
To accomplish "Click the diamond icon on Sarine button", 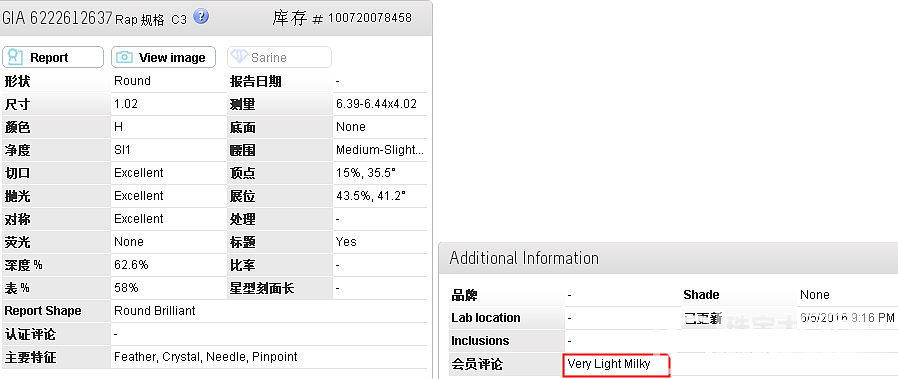I will point(239,57).
